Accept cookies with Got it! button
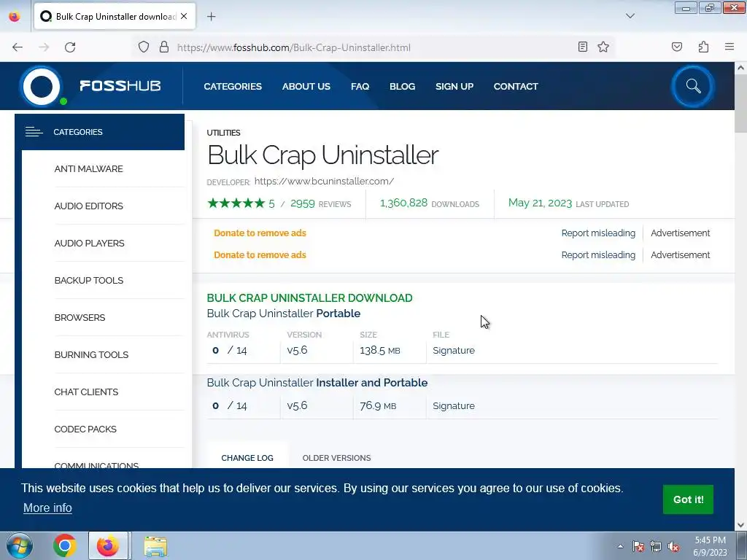The height and width of the screenshot is (560, 747). 688,499
